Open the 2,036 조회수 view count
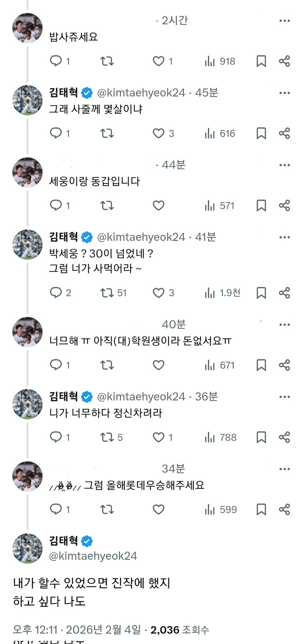Viewport: 304px width, 644px height. [180, 630]
